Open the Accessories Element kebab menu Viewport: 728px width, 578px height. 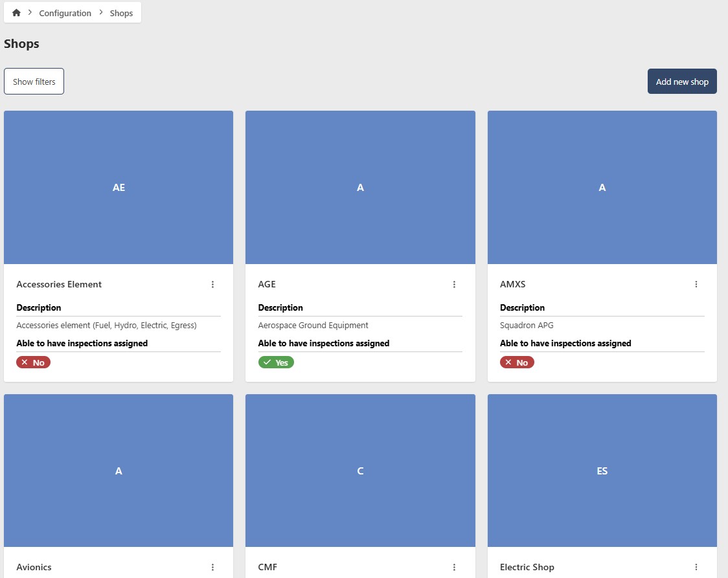pos(212,284)
